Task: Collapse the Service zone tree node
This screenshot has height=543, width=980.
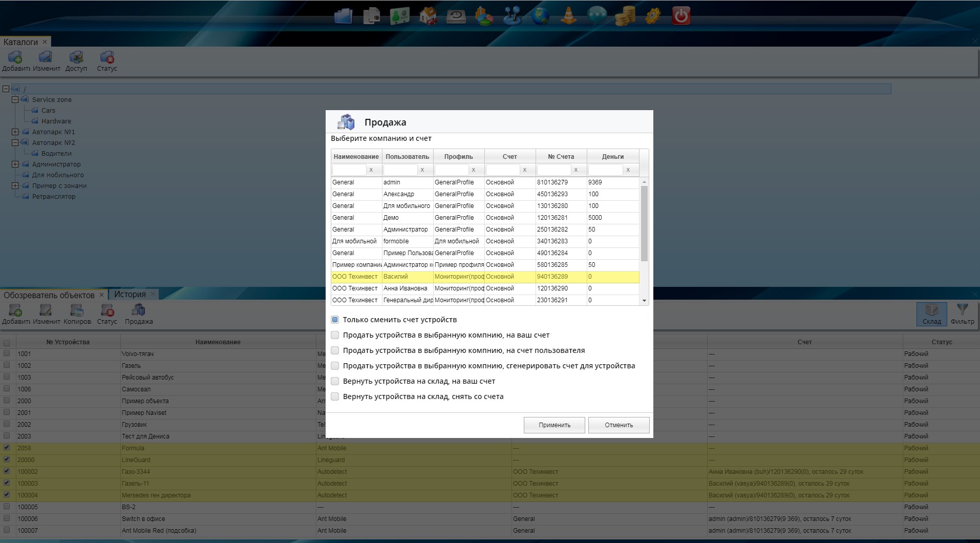Action: point(15,100)
